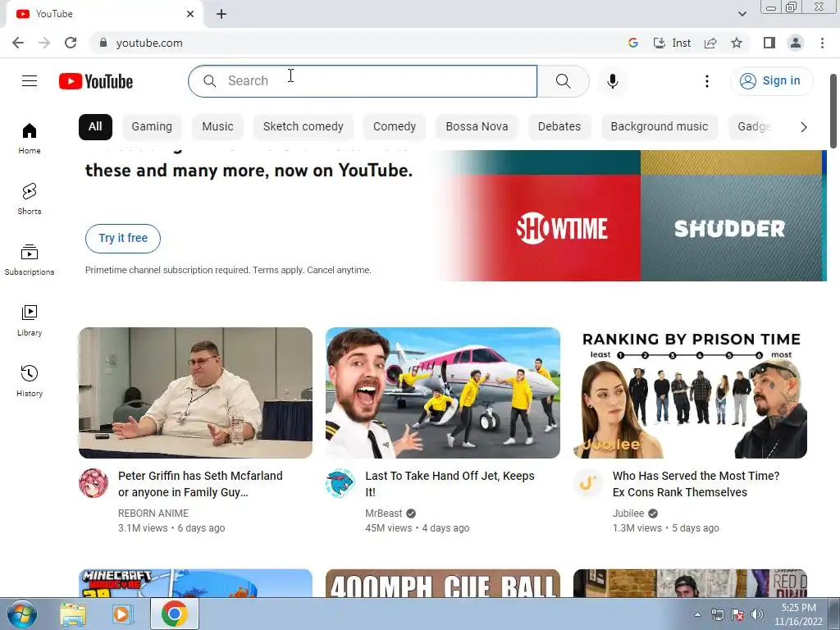
Task: Open Chrome three-dot menu
Action: coord(822,43)
